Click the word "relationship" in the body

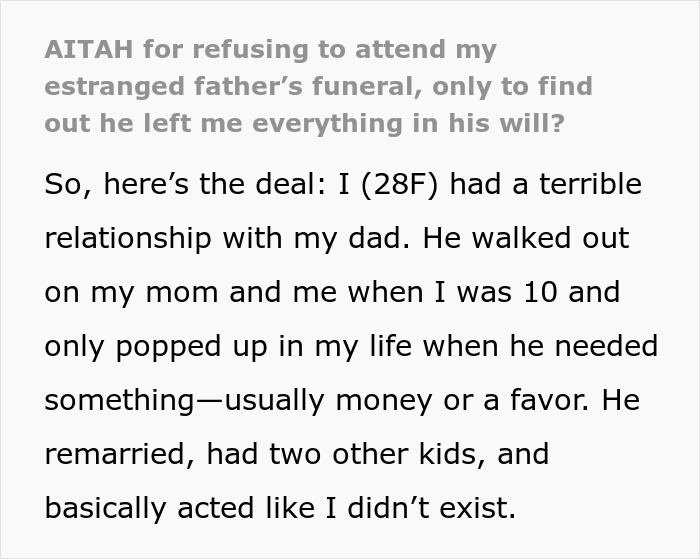[128, 240]
